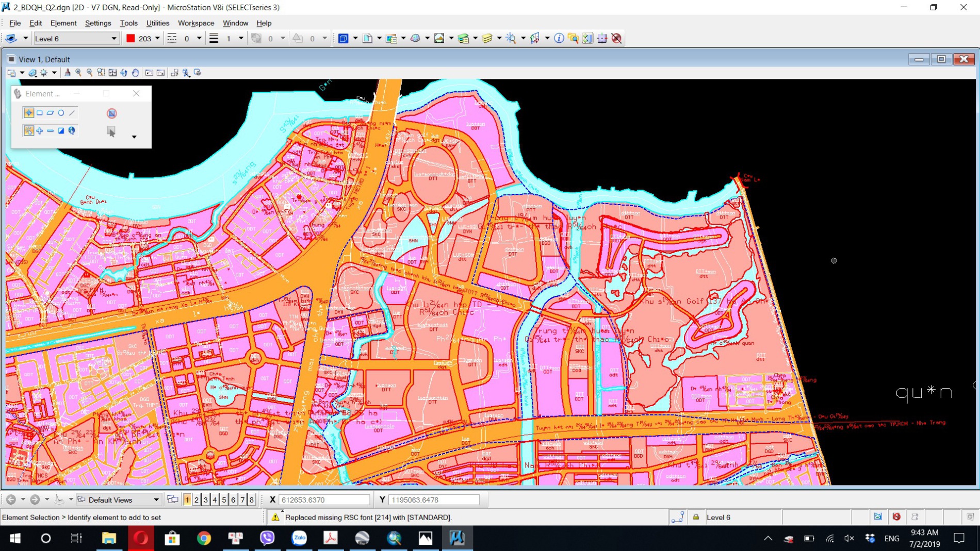
Task: Toggle view 5 button on
Action: [x=224, y=499]
